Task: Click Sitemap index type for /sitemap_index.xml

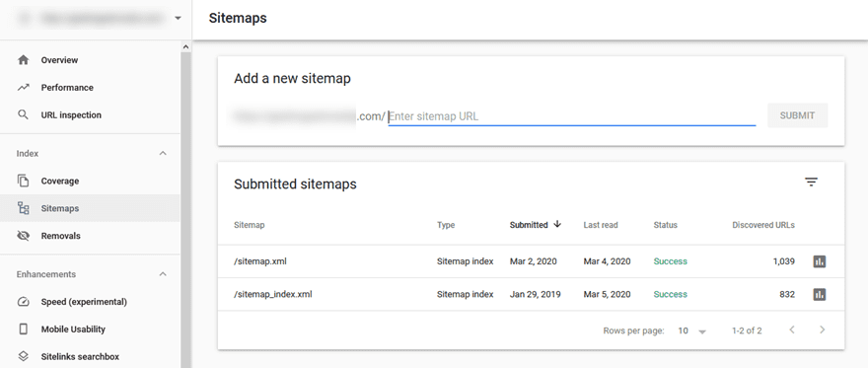Action: [465, 294]
